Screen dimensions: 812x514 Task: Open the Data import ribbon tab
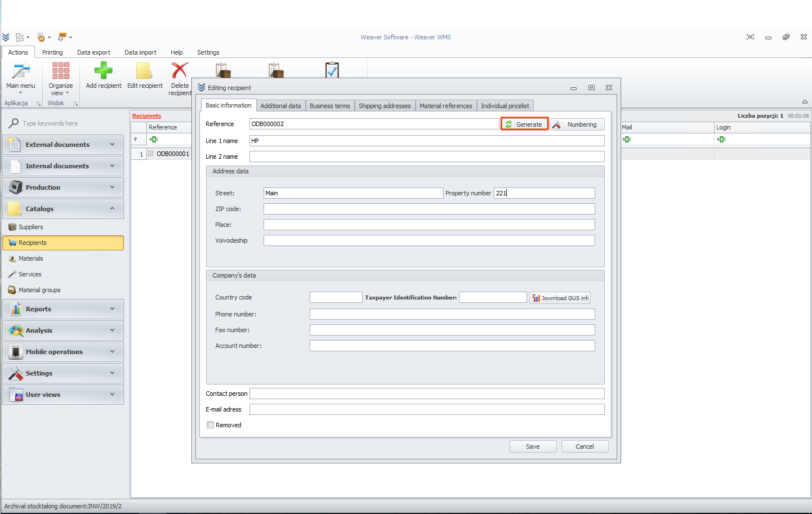point(140,52)
